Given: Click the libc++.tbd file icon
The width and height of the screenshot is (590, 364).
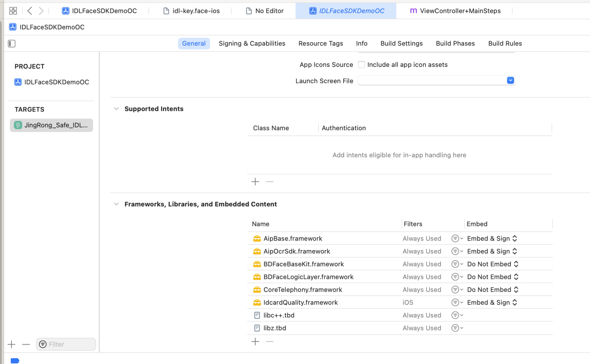Looking at the screenshot, I should point(257,315).
